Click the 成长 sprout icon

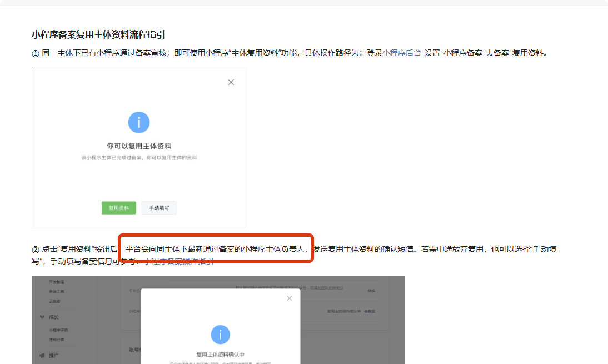coord(42,317)
